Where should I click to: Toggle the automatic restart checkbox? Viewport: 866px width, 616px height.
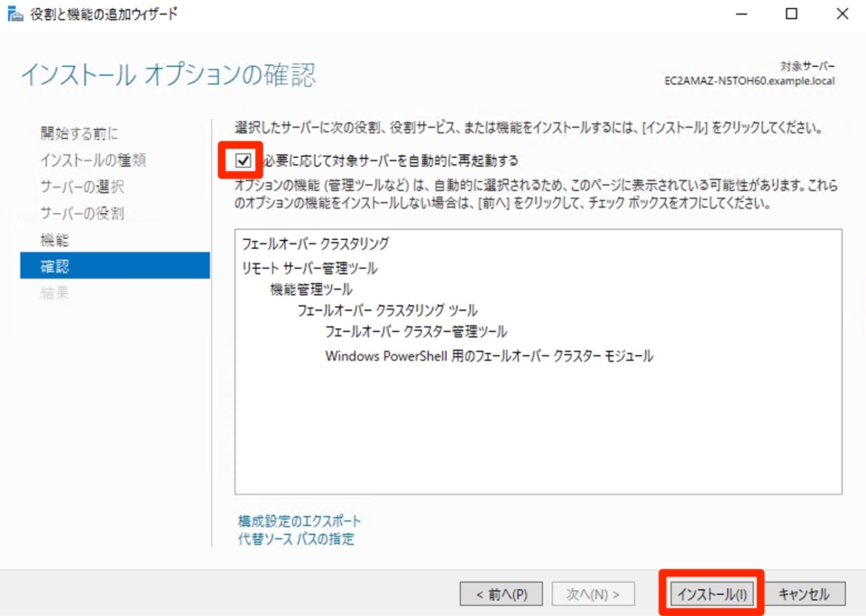coord(243,161)
